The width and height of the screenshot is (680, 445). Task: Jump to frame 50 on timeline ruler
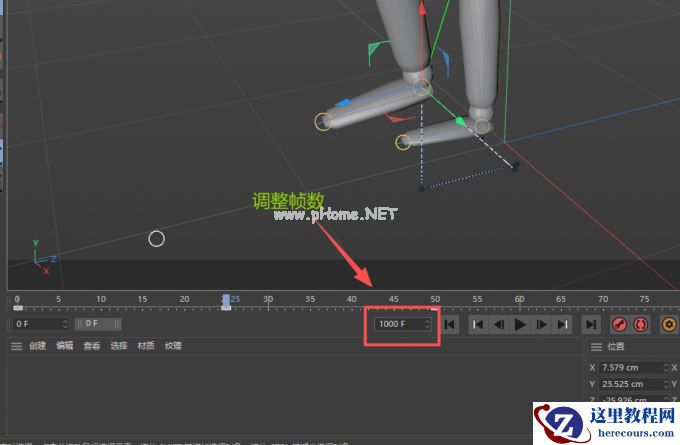(435, 299)
